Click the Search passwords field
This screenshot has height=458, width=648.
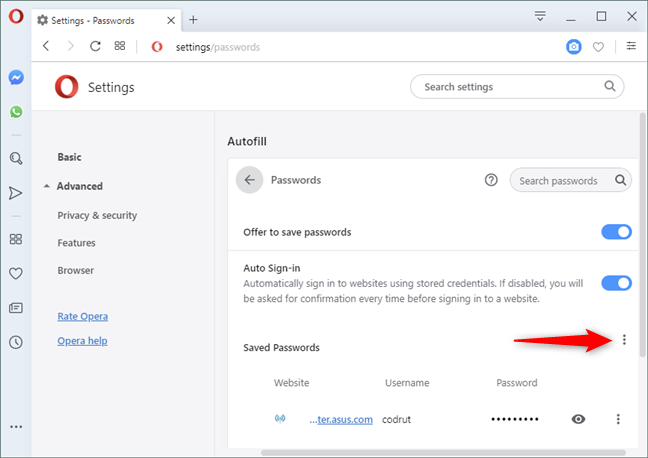pos(563,181)
